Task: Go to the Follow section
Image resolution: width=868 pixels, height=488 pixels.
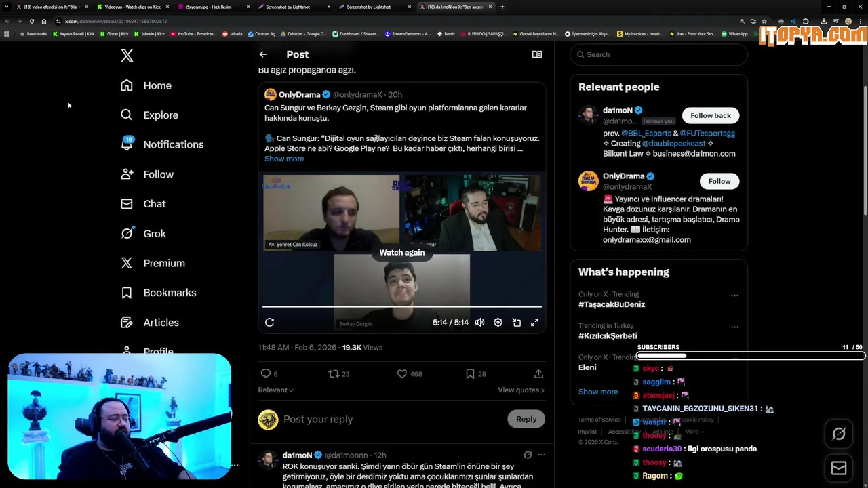Action: coord(146,174)
